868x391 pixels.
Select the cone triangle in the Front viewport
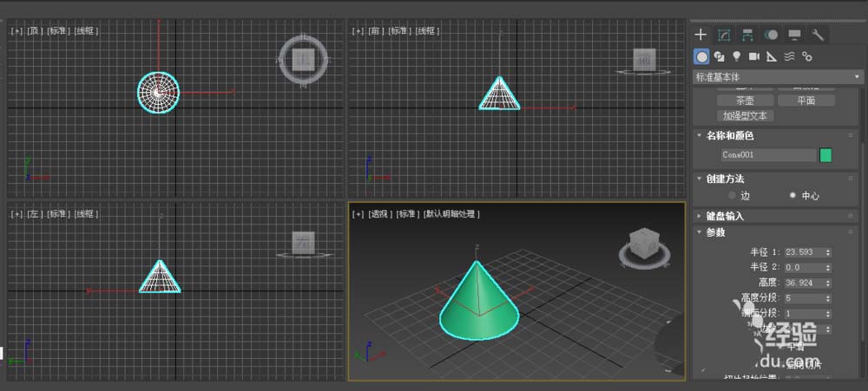(x=499, y=95)
